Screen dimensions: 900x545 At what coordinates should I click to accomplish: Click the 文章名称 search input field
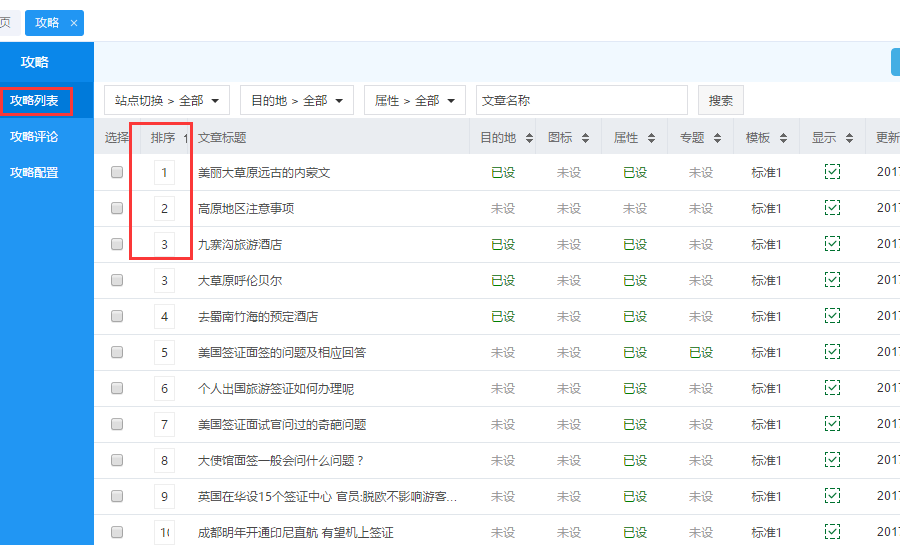point(581,100)
